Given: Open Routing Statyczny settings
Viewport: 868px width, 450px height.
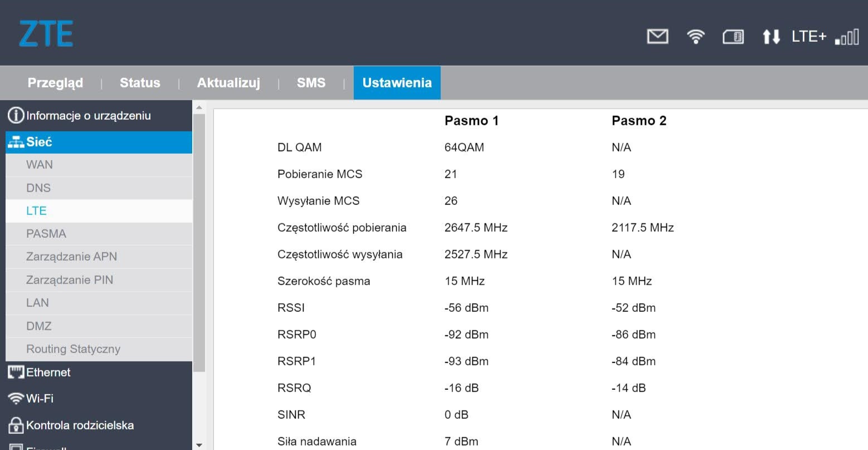Looking at the screenshot, I should tap(73, 349).
